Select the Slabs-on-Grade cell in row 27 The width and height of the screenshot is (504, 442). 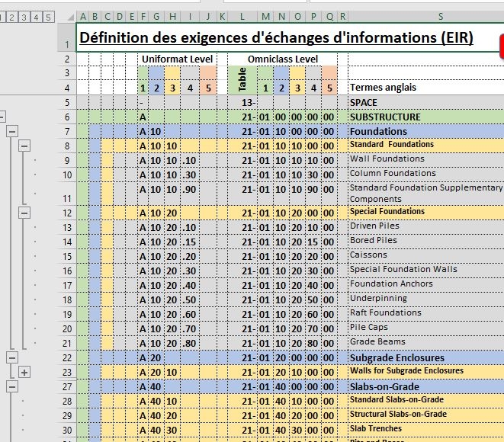(426, 387)
